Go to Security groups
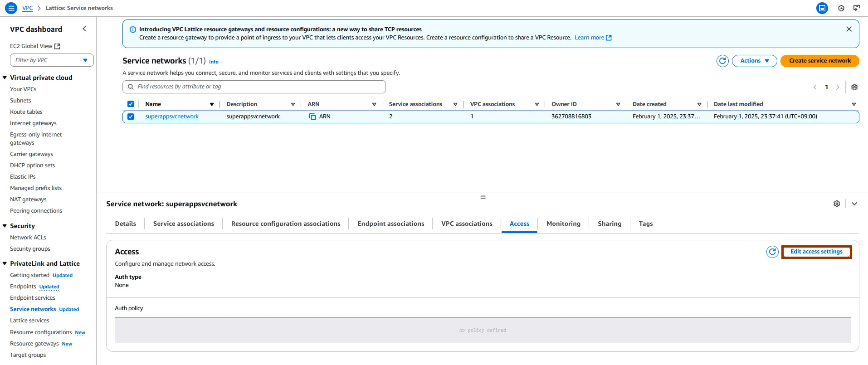 click(x=30, y=249)
